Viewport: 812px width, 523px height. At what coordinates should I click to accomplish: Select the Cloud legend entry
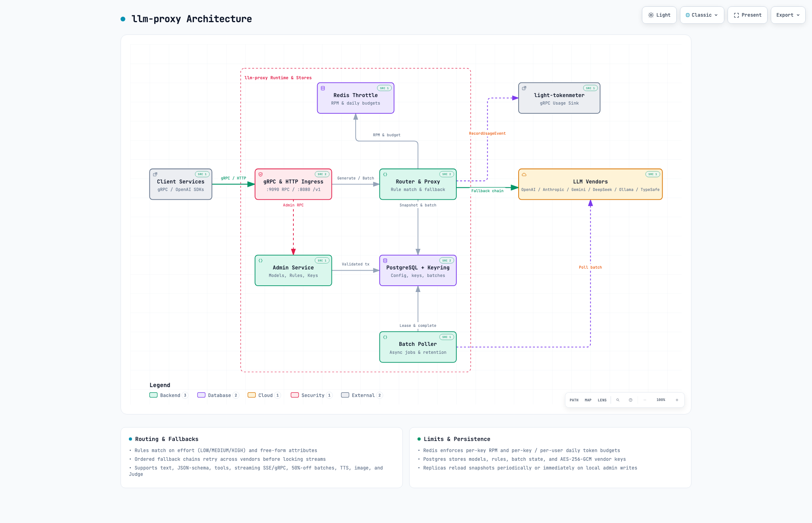[264, 395]
